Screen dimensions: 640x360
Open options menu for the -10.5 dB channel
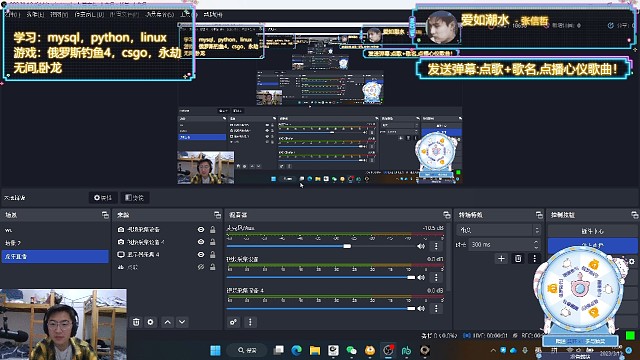[436, 246]
